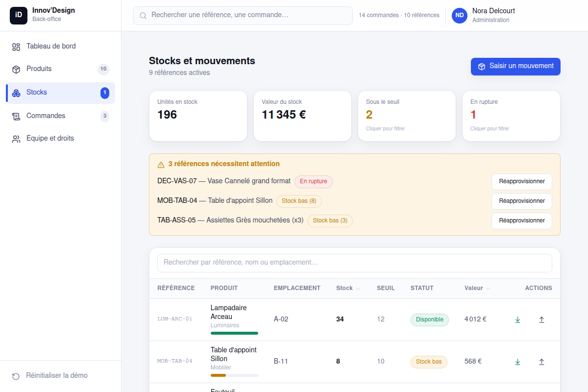Viewport: 588px width, 392px height.
Task: Réapprovisionner MOB-TAB-04 Table d'appoint
Action: click(x=522, y=201)
